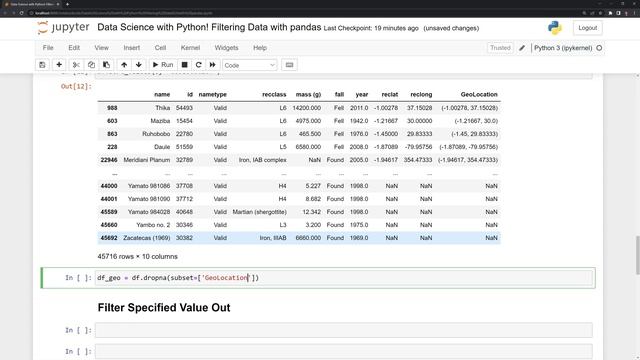Open the Insert menu
The image size is (640, 360).
pos(131,48)
